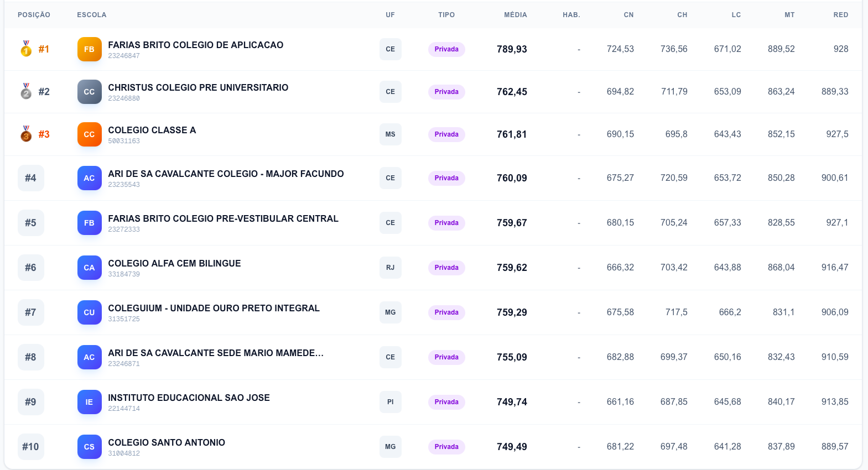Viewport: 868px width, 470px height.
Task: Open COLEGIO ALFA CEM BILINGUE school link
Action: coord(174,263)
